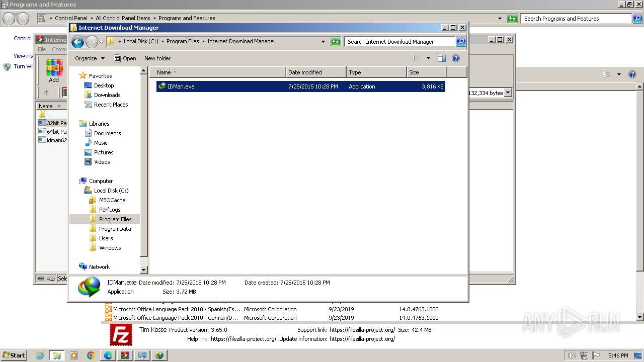Image resolution: width=644 pixels, height=362 pixels.
Task: Open the Programs and Features address dropdown arrow
Action: pos(500,19)
